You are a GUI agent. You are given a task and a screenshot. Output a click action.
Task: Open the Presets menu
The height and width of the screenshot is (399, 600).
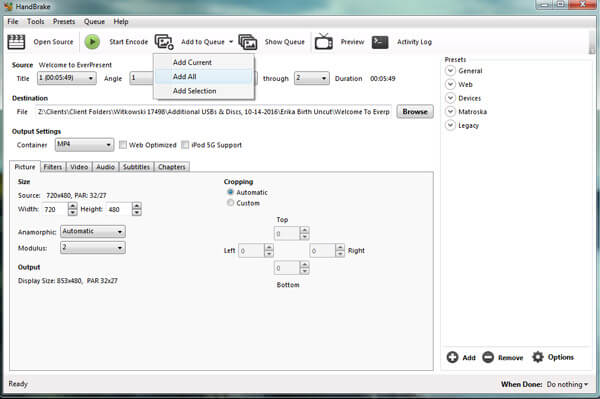[x=64, y=21]
